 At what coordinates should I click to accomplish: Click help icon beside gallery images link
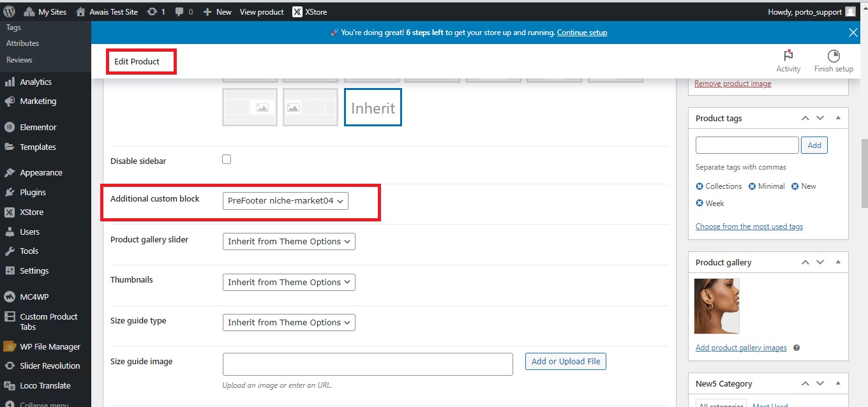[x=797, y=348]
